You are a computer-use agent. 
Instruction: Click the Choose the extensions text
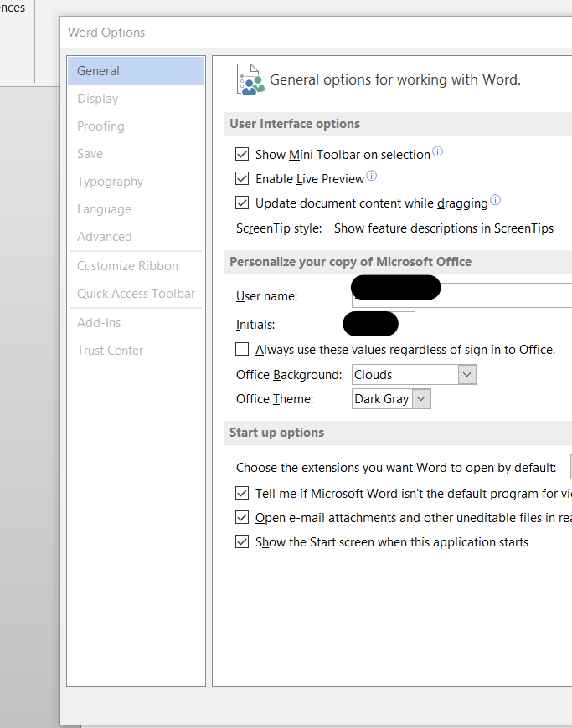point(396,468)
